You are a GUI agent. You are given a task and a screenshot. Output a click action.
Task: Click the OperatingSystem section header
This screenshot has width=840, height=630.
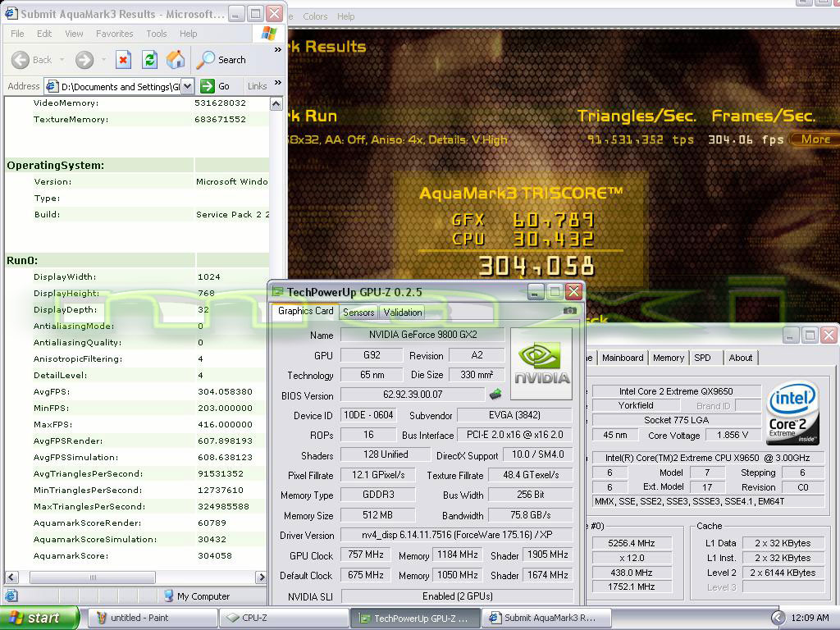pos(56,165)
